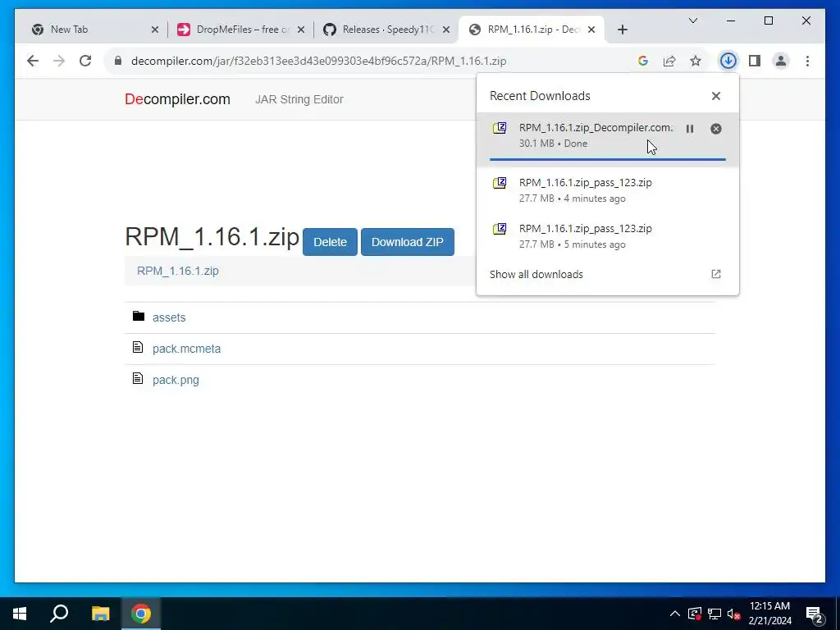The width and height of the screenshot is (840, 630).
Task: Click Show all downloads
Action: [536, 274]
